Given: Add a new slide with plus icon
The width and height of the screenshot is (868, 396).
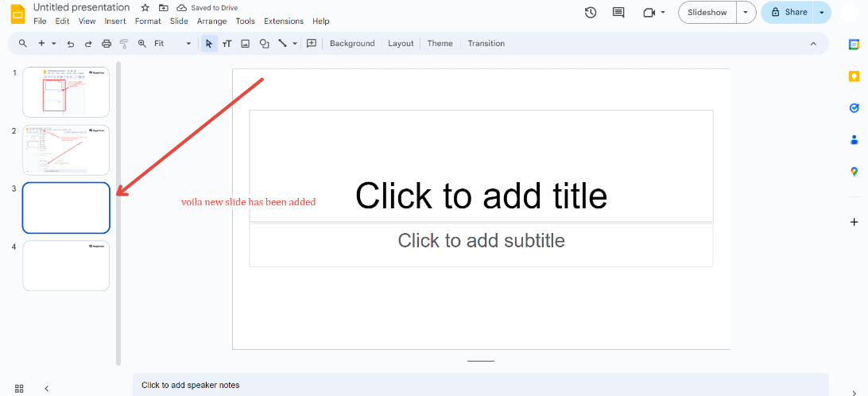Looking at the screenshot, I should tap(41, 43).
